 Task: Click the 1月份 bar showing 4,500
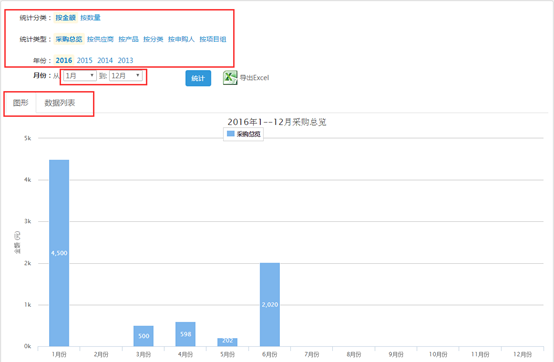59,253
